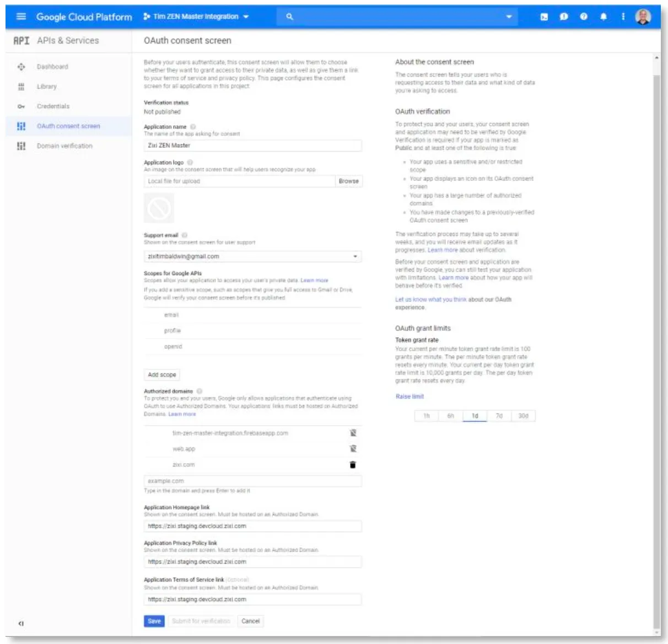Select OAuth consent screen in sidebar

tap(68, 126)
